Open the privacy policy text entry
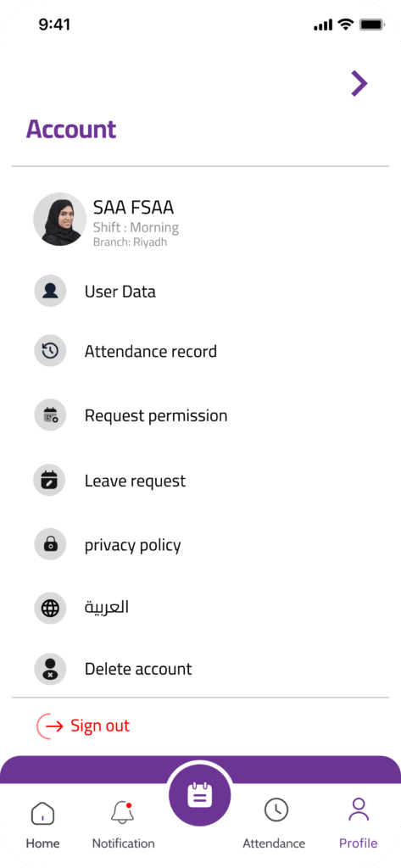Screen dimensions: 401x868 pos(133,545)
